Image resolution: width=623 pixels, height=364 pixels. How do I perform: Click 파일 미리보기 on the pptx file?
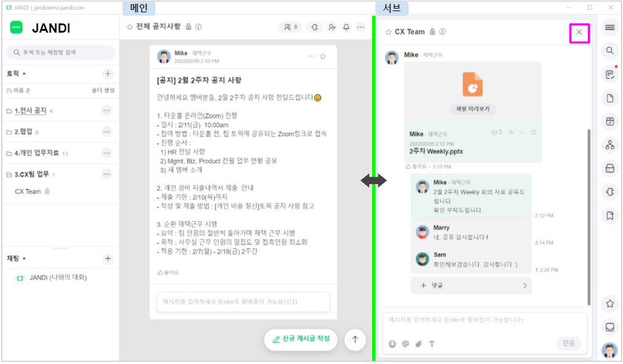coord(473,109)
